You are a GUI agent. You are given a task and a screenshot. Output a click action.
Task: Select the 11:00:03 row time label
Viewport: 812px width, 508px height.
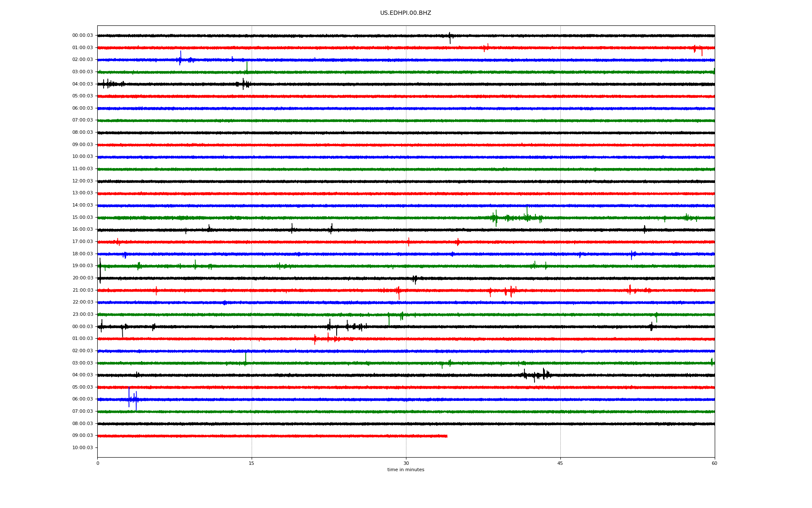coord(82,169)
